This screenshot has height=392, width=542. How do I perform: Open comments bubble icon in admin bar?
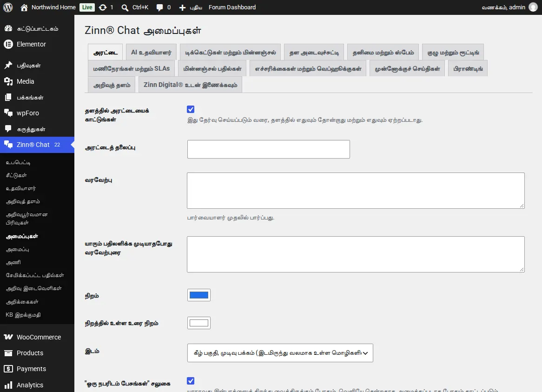pyautogui.click(x=159, y=7)
